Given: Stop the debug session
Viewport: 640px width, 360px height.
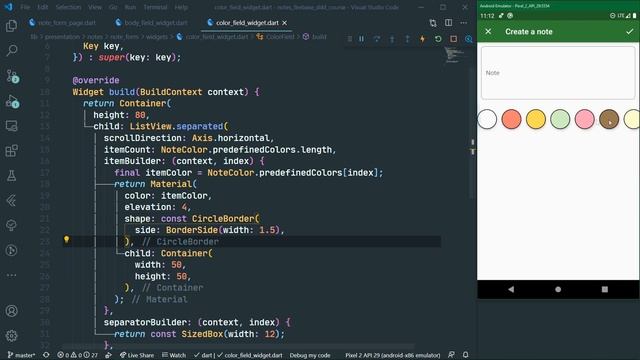Looking at the screenshot, I should 453,39.
